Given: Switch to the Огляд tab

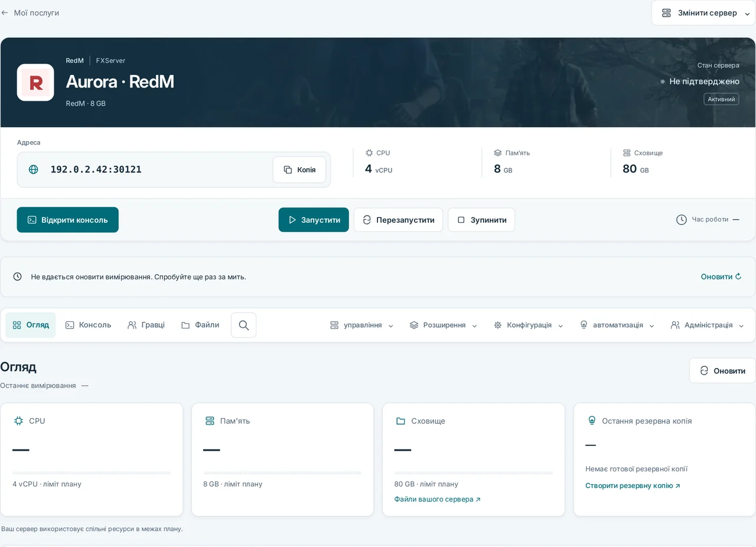Looking at the screenshot, I should coord(31,325).
